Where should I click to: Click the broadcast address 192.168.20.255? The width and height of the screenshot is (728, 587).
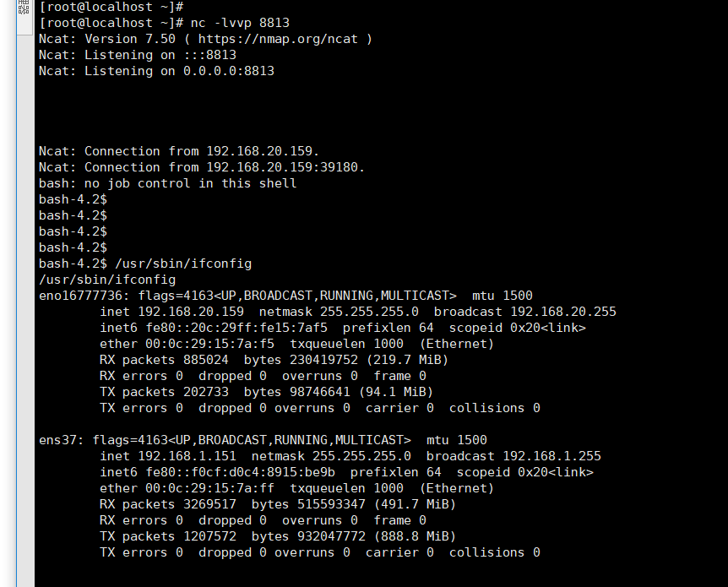coord(563,312)
